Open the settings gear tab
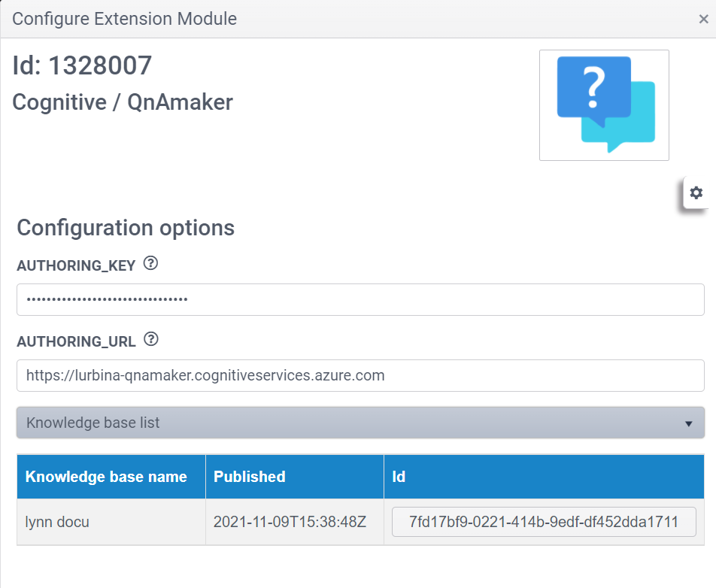This screenshot has height=588, width=716. pyautogui.click(x=696, y=192)
